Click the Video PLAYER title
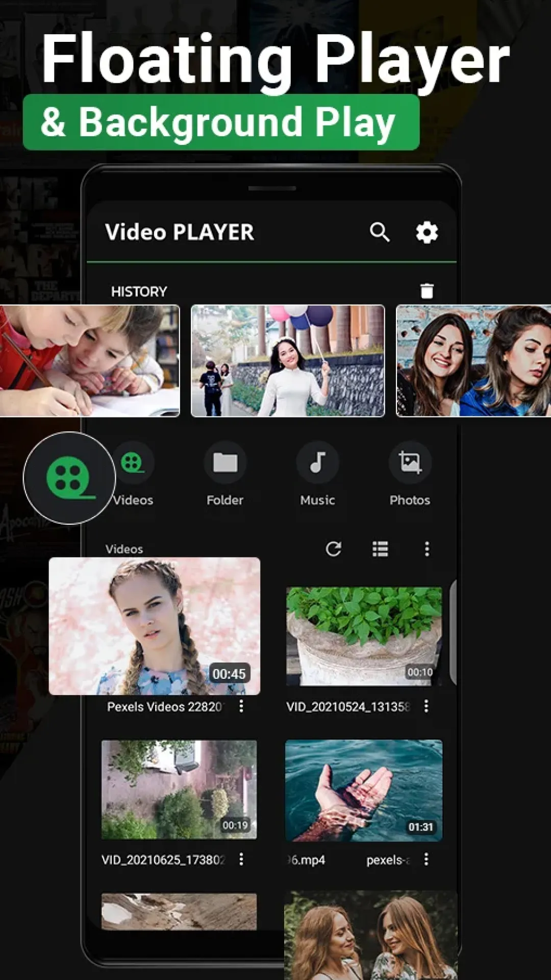 (179, 232)
